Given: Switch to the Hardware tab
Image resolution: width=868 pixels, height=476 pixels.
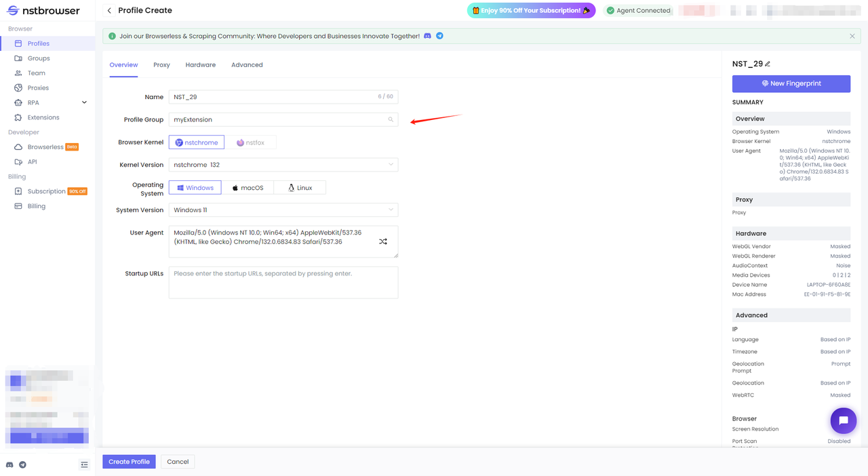Looking at the screenshot, I should (x=201, y=65).
